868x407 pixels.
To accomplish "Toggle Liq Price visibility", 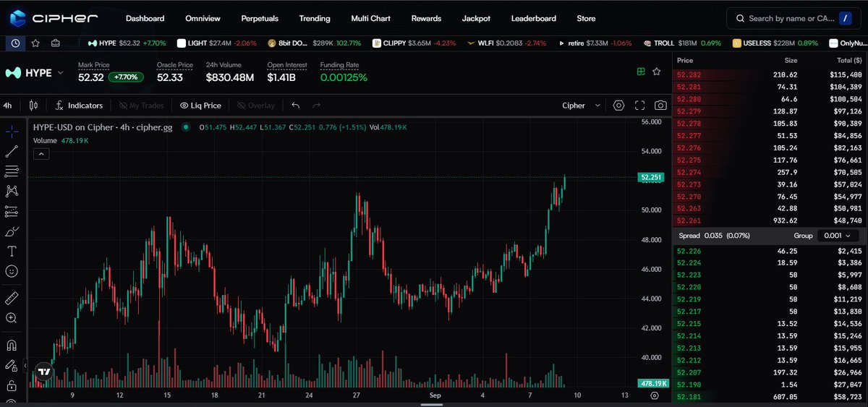I will coord(200,105).
